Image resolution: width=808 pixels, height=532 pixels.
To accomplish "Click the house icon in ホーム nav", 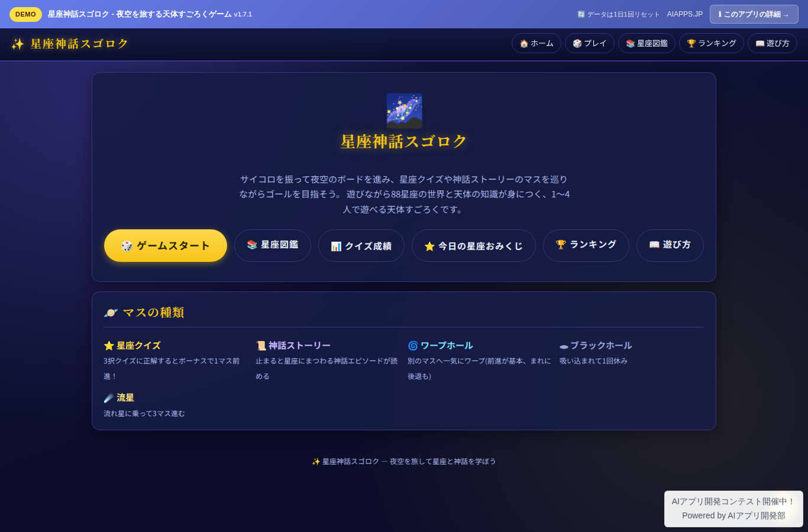I will [523, 44].
